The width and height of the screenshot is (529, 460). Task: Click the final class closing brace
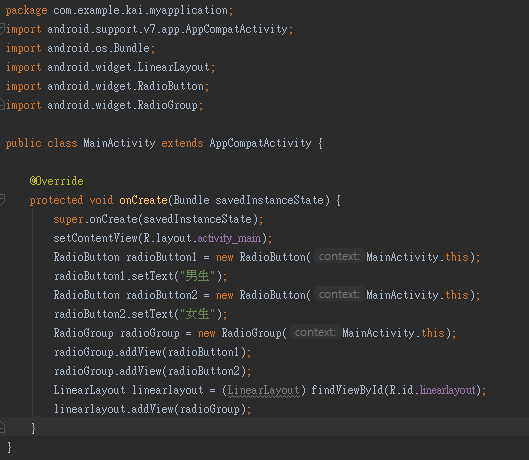click(x=9, y=447)
